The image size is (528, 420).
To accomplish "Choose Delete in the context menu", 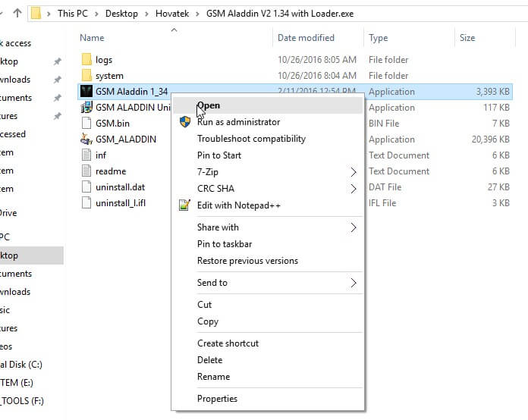I will click(x=268, y=360).
